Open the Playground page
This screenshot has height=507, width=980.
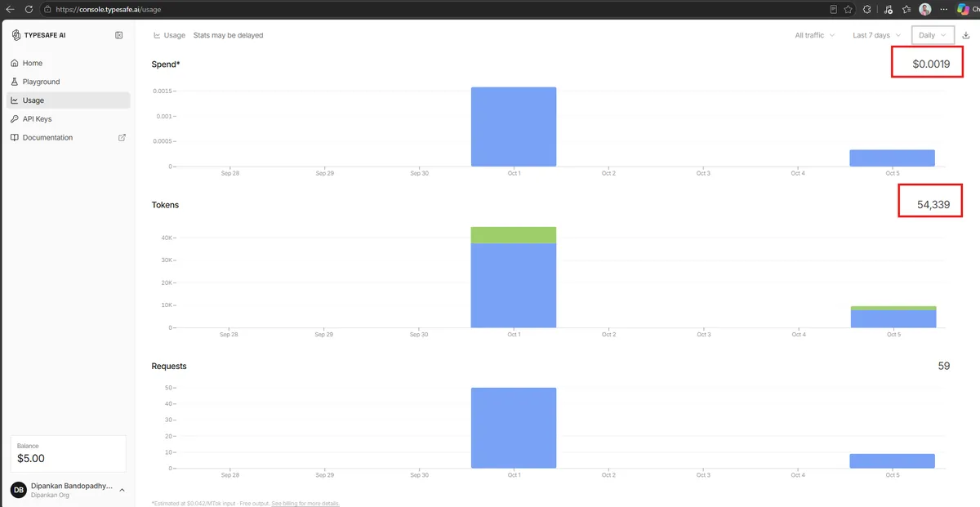coord(69,82)
